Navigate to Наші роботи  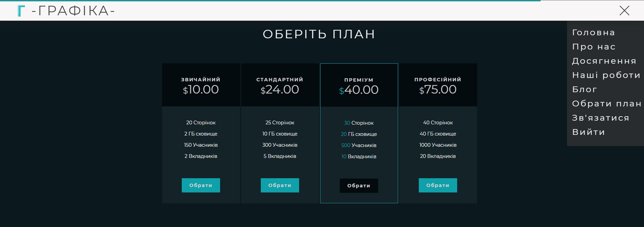606,75
